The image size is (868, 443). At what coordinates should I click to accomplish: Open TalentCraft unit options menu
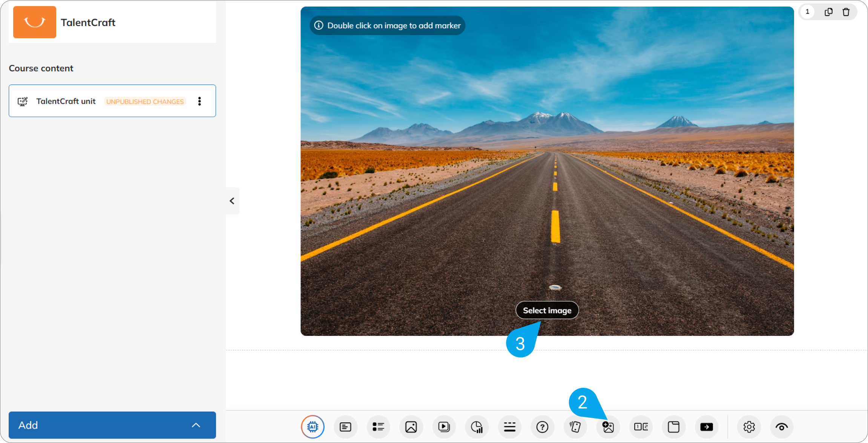[x=199, y=101]
